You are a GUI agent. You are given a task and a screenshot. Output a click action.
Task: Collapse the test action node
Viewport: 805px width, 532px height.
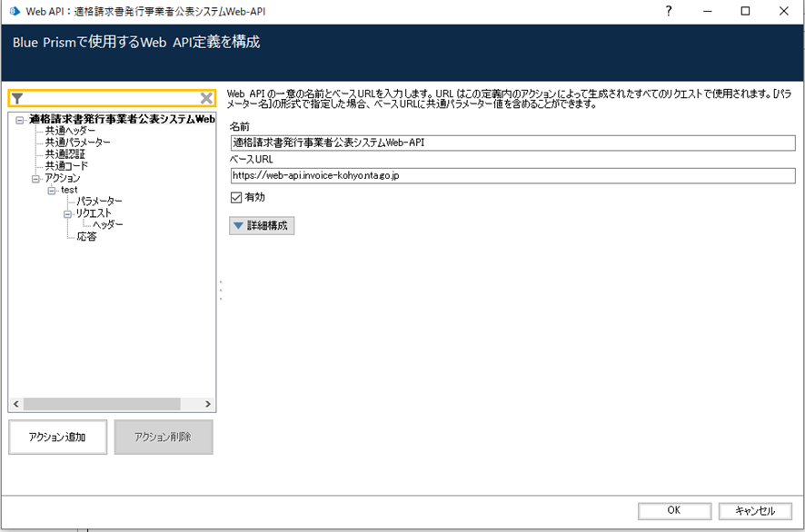click(x=52, y=191)
